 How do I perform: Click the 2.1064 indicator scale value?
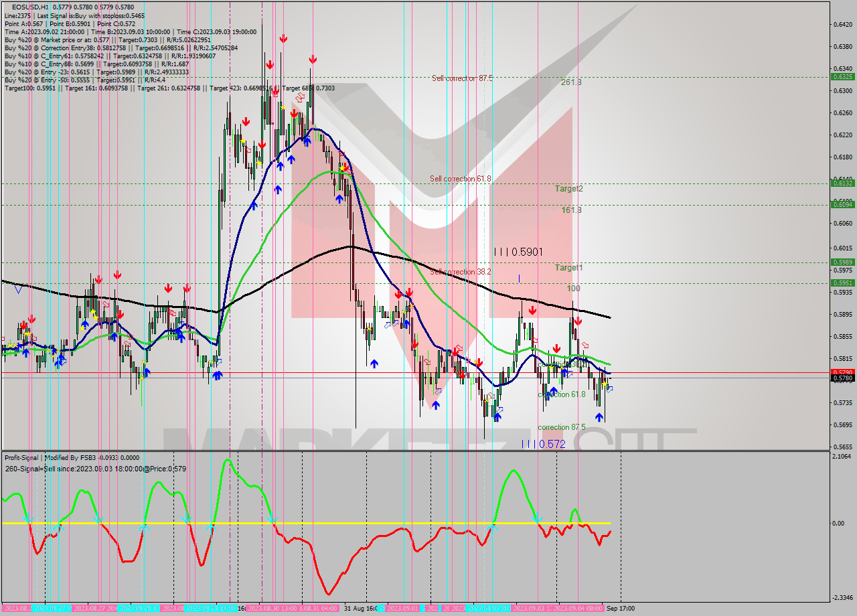click(842, 457)
